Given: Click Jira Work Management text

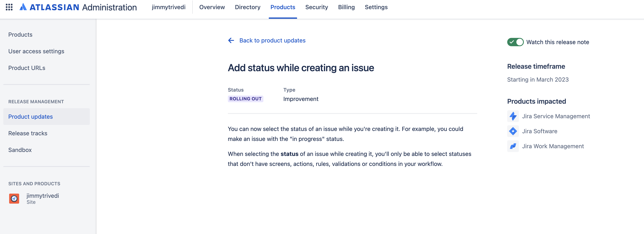Looking at the screenshot, I should pos(553,146).
